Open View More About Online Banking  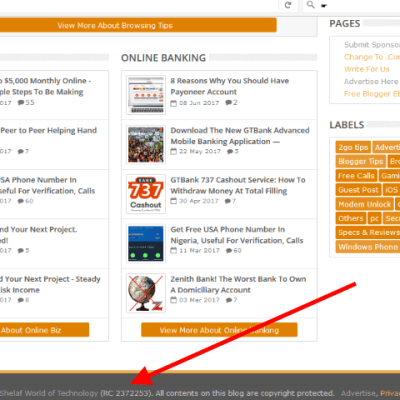pyautogui.click(x=219, y=330)
